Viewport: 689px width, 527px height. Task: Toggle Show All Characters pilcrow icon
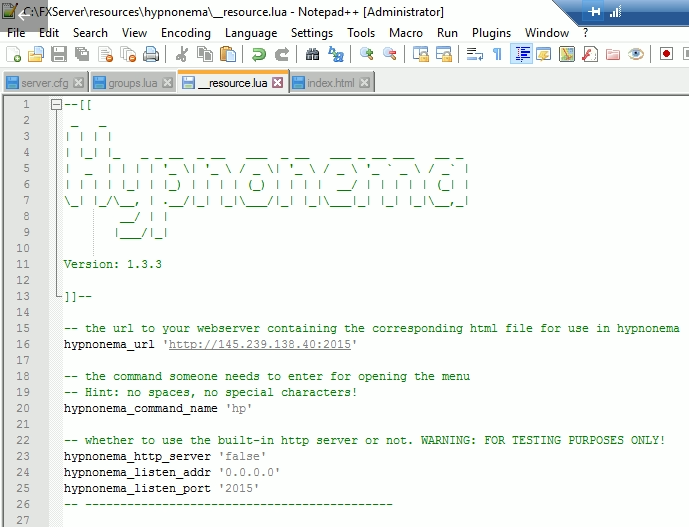tap(497, 55)
